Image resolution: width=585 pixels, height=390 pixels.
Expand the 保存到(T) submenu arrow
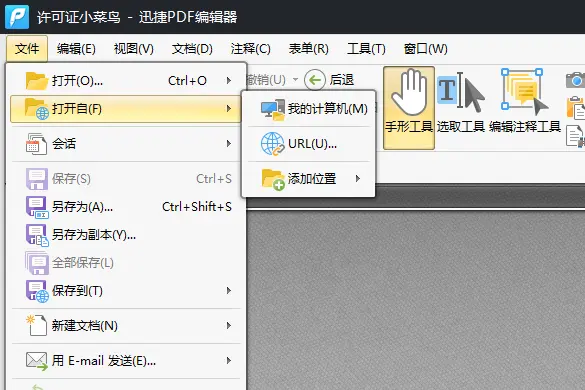[229, 290]
